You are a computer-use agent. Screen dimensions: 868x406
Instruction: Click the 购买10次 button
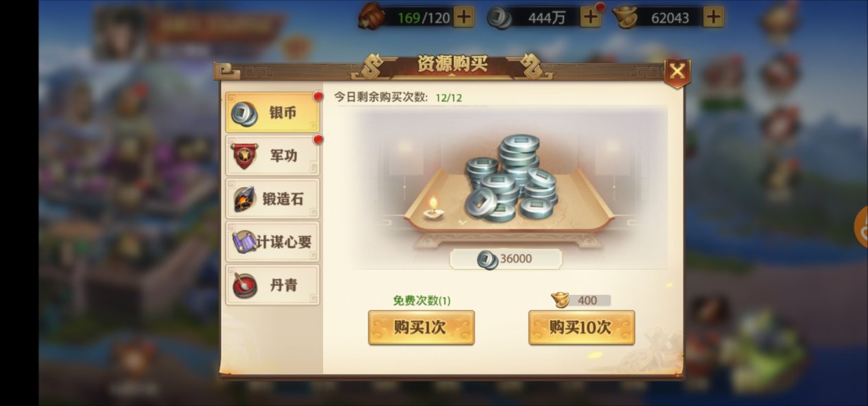coord(581,328)
